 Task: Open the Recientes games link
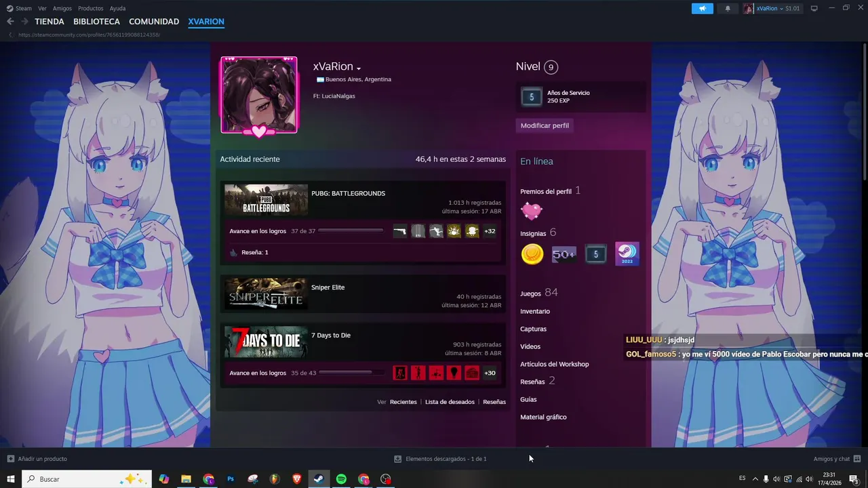coord(403,402)
